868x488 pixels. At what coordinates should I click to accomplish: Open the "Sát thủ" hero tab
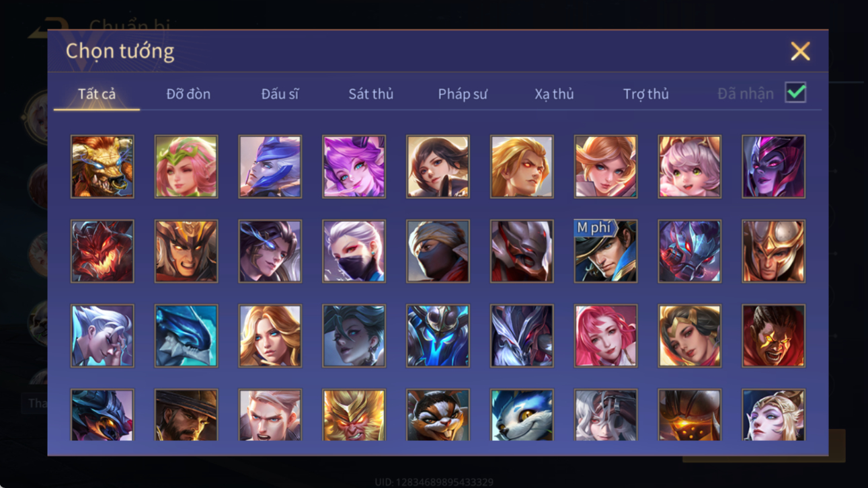pyautogui.click(x=370, y=94)
